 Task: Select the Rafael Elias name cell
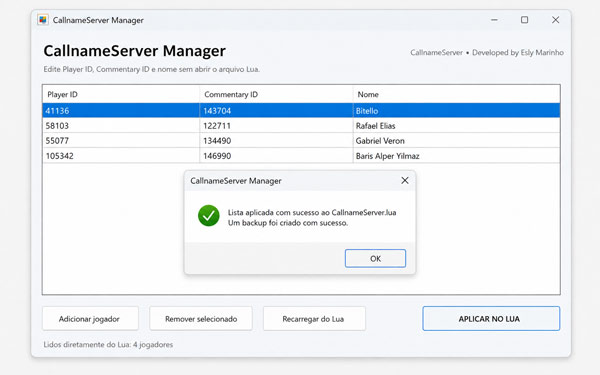point(457,126)
